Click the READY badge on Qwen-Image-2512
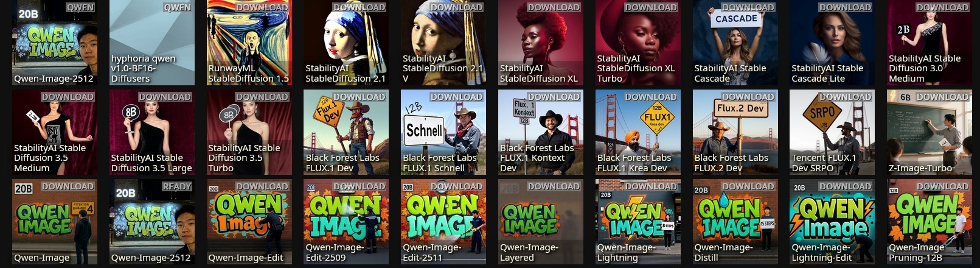This screenshot has height=268, width=980. pyautogui.click(x=177, y=186)
